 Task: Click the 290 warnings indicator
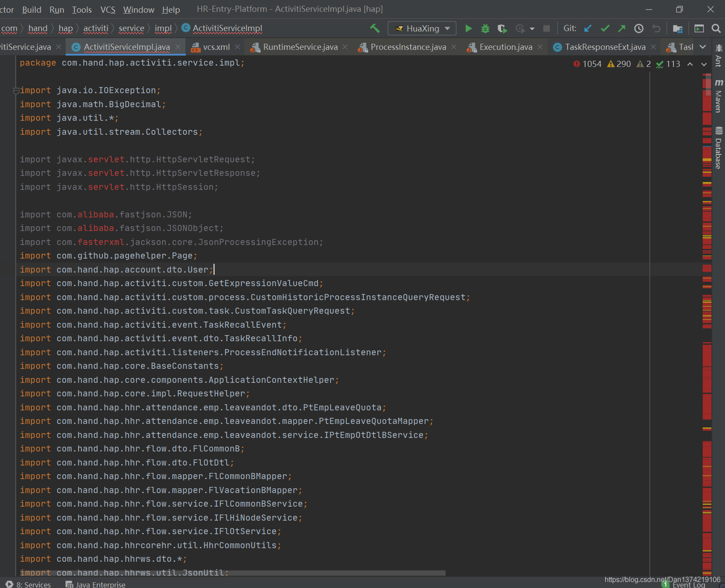(x=619, y=64)
